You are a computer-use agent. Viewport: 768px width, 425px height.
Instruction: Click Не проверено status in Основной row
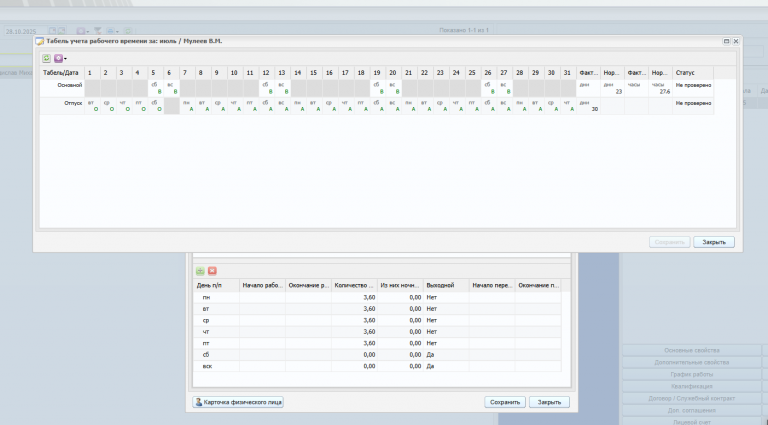click(x=693, y=85)
